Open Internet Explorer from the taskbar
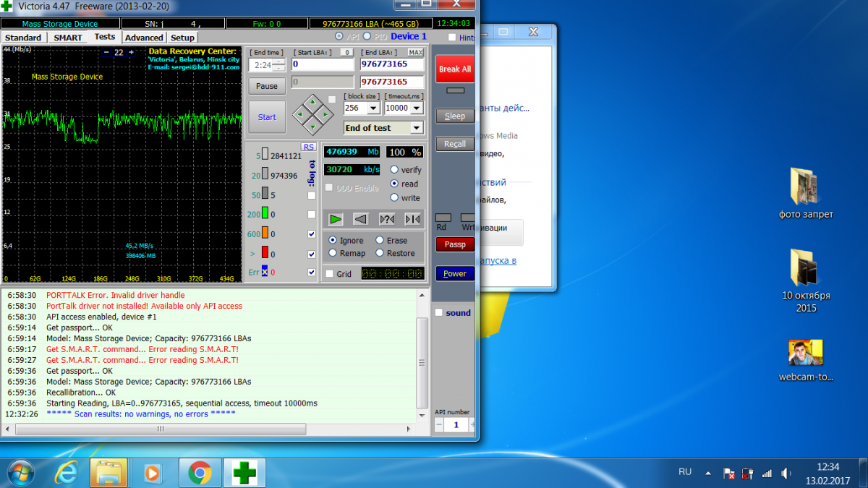The image size is (868, 488). click(67, 473)
